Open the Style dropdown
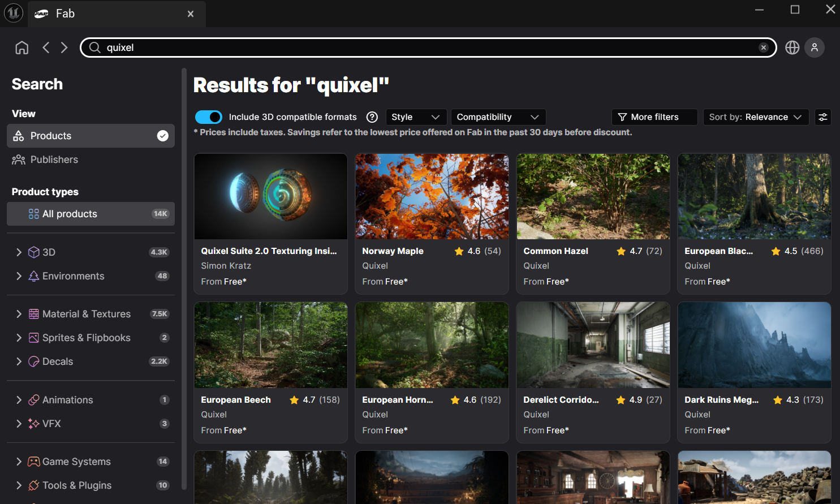 click(415, 117)
